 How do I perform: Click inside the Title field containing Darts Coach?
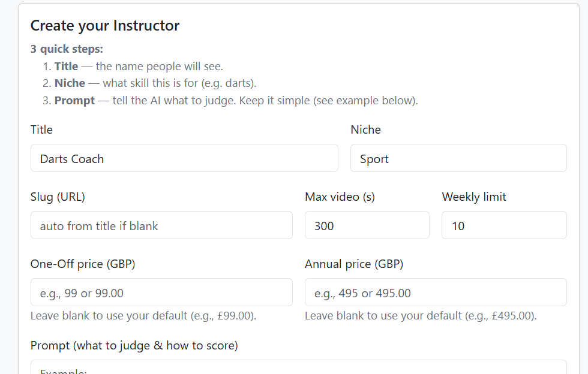coord(184,158)
